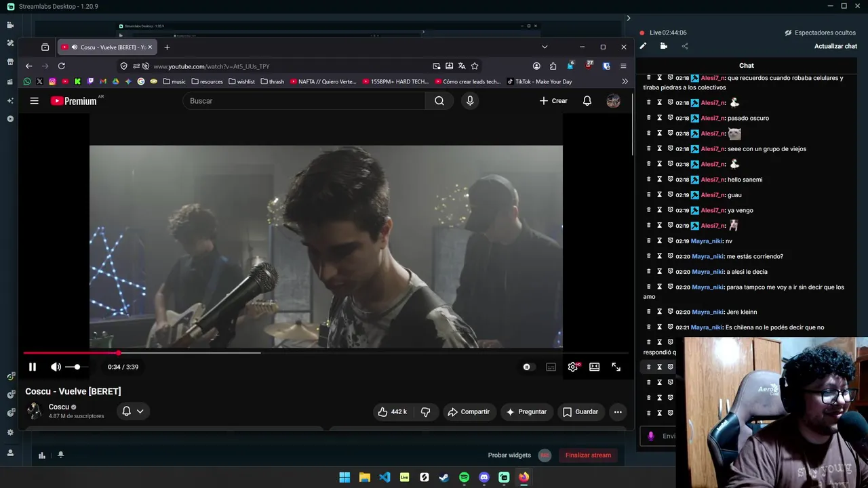Open Spotify from the taskbar
868x488 pixels.
point(464,477)
